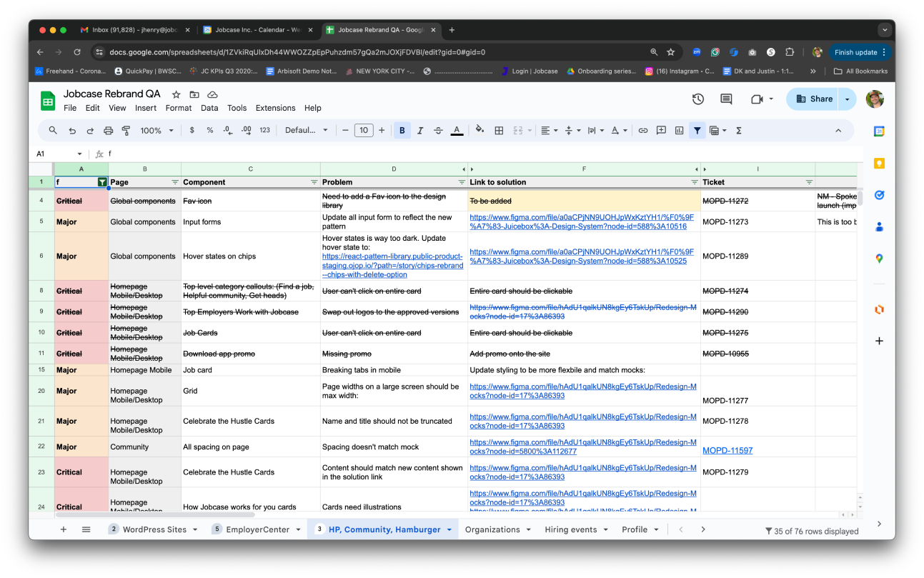Open the zoom 100% dropdown
This screenshot has width=924, height=578.
(157, 131)
